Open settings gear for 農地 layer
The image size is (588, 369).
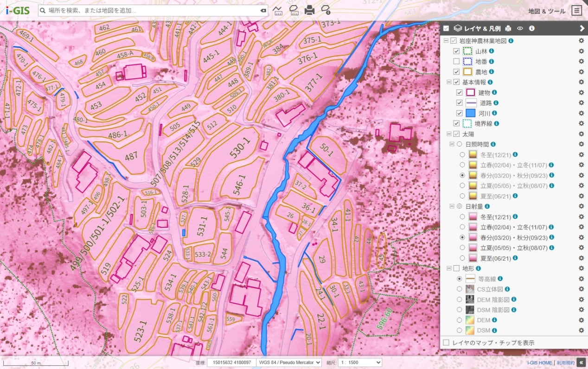click(x=581, y=72)
